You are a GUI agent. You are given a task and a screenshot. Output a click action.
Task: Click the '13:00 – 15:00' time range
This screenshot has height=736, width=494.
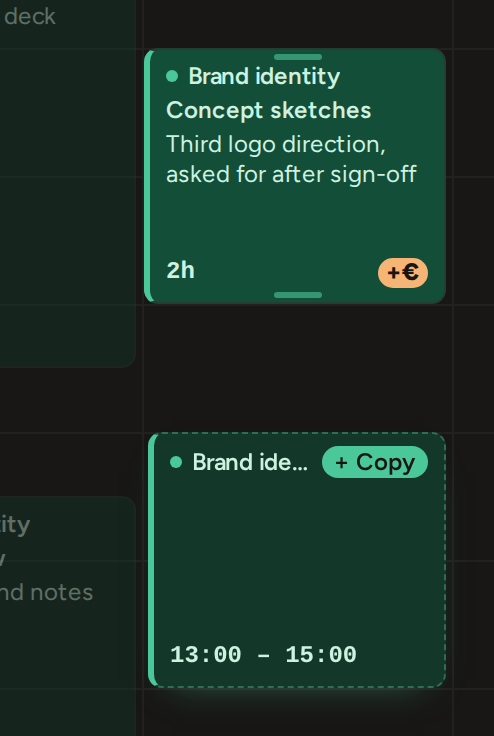[x=263, y=655]
